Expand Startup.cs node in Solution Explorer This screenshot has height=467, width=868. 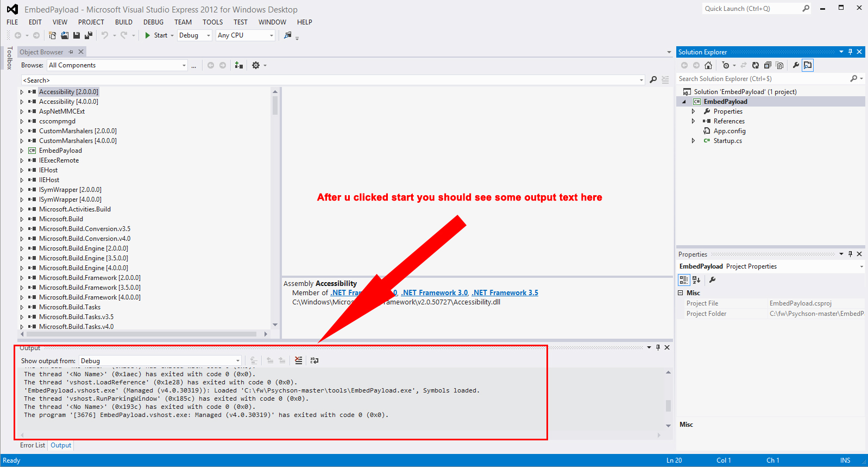[x=693, y=141]
